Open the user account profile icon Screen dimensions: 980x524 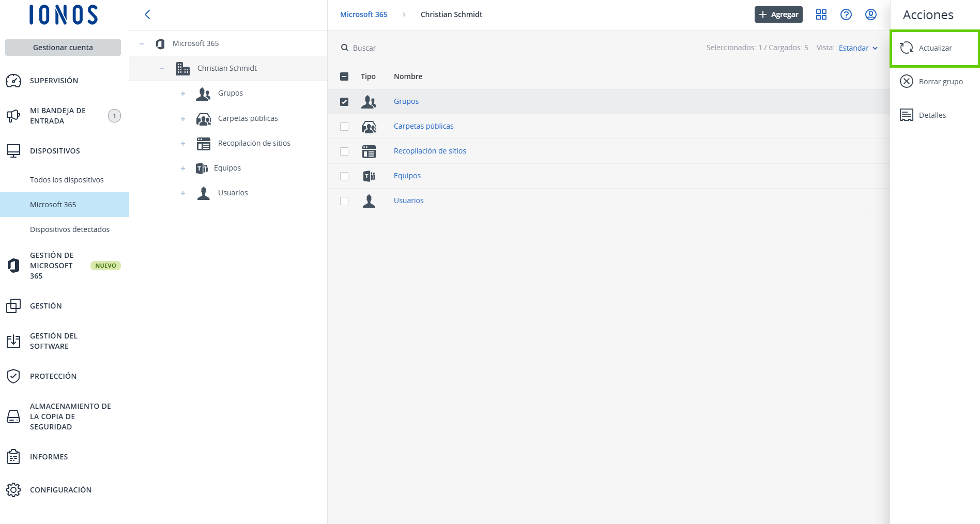[x=870, y=14]
